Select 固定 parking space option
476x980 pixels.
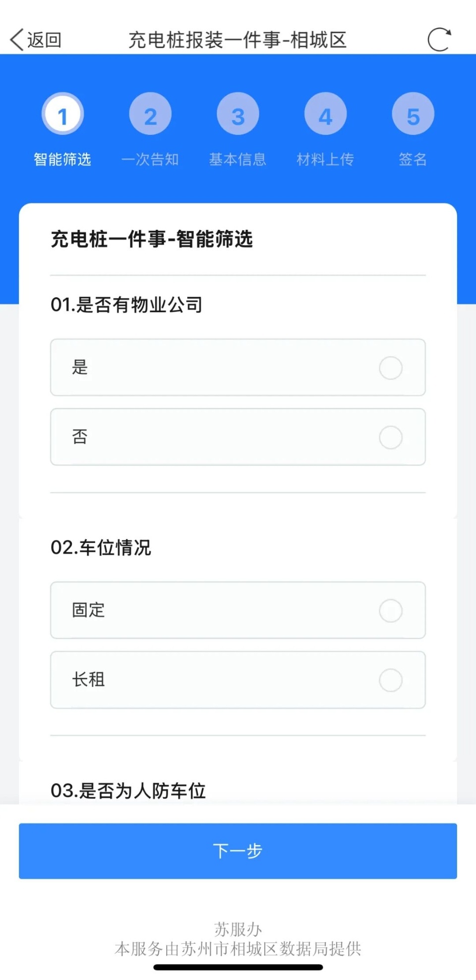tap(238, 610)
